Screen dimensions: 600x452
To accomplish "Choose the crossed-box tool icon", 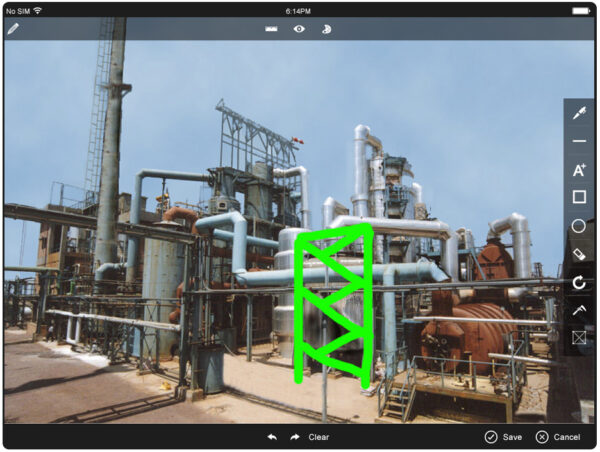I will 579,338.
